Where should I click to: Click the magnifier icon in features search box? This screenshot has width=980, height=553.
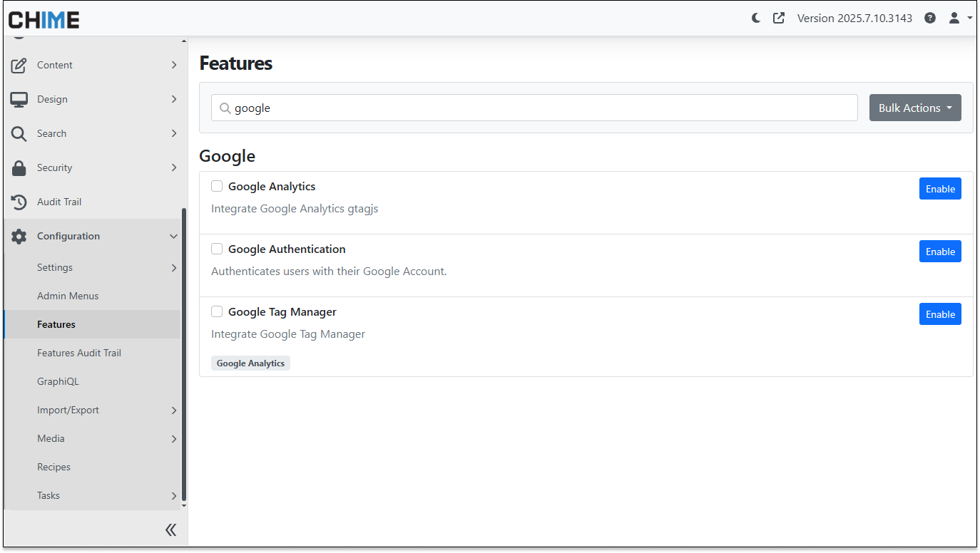(225, 108)
